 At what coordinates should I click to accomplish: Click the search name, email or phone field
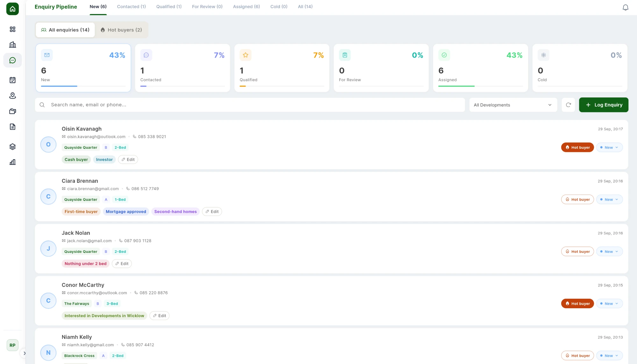(250, 105)
